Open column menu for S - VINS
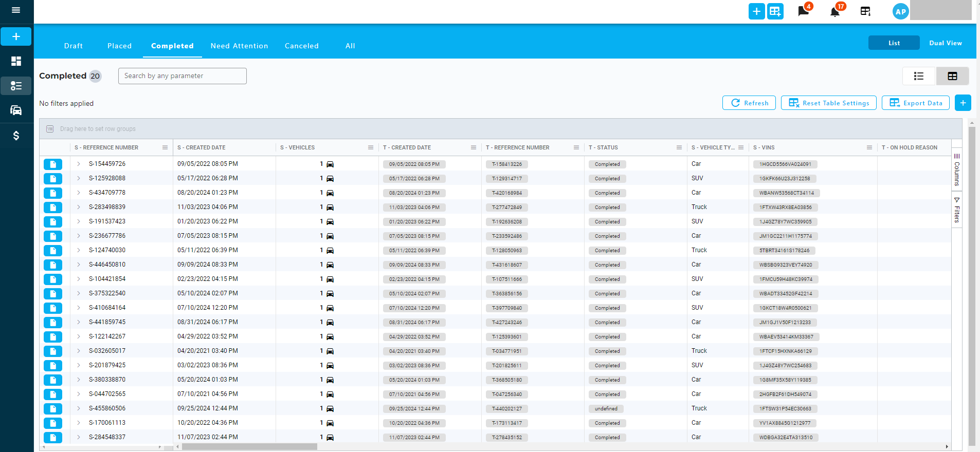The height and width of the screenshot is (452, 980). (869, 147)
